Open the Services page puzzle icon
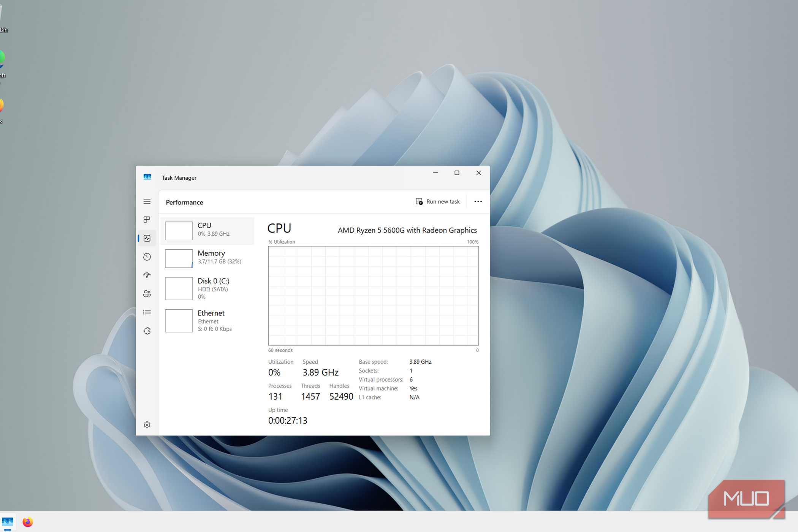The image size is (798, 532). (x=147, y=331)
